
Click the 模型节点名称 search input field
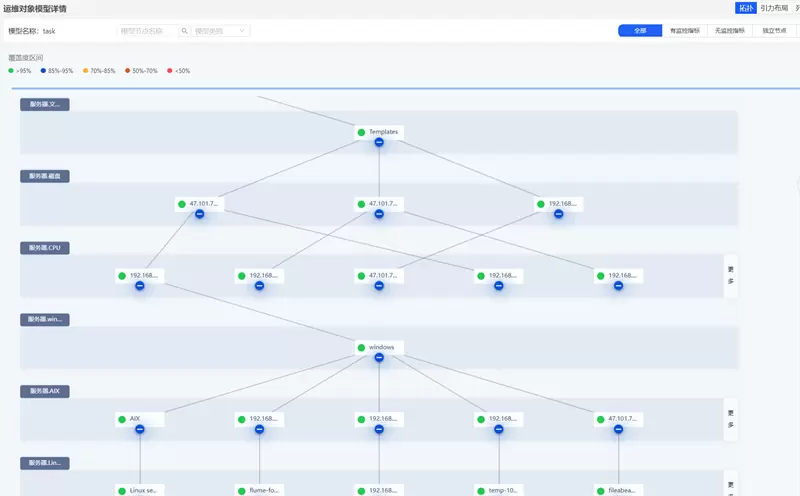[x=147, y=31]
